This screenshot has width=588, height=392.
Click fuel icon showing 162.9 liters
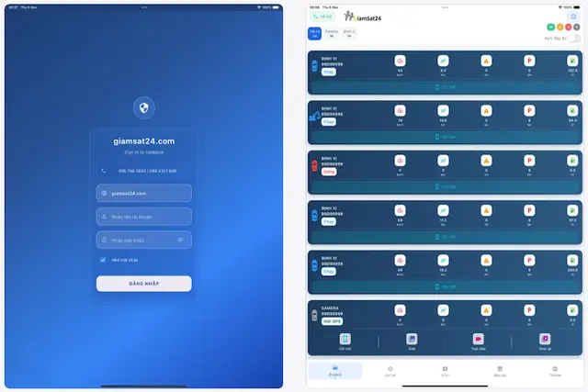(x=572, y=61)
